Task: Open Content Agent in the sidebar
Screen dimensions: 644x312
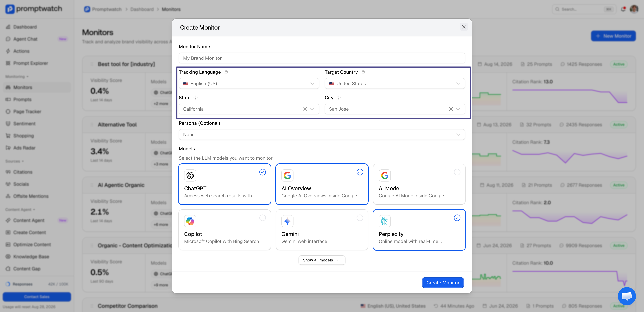Action: coord(37,220)
